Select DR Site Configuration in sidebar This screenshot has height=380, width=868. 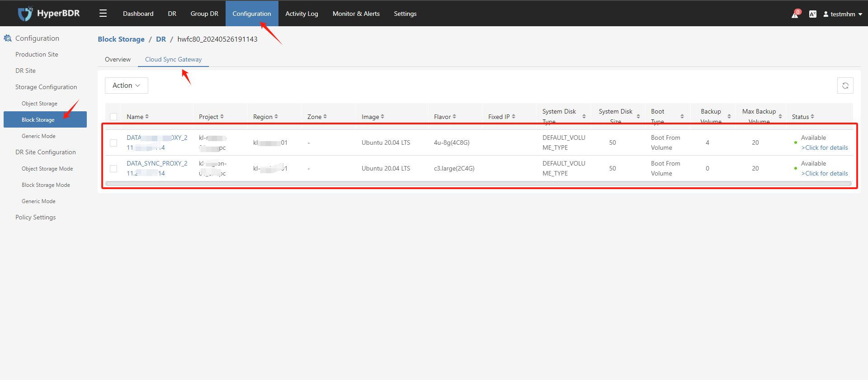(x=45, y=152)
